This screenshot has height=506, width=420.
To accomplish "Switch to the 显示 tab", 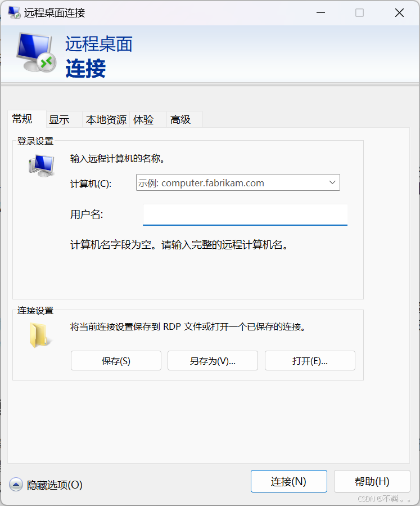I will pyautogui.click(x=59, y=120).
